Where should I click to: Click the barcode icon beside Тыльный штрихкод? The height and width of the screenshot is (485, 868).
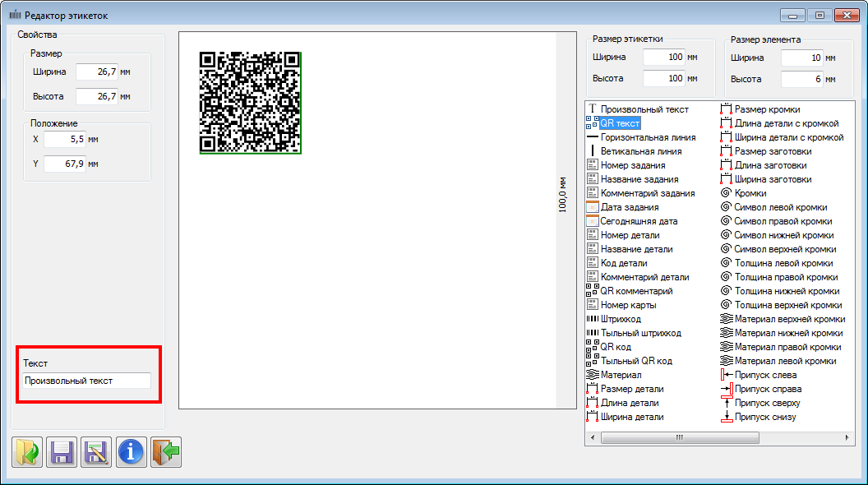[x=593, y=333]
